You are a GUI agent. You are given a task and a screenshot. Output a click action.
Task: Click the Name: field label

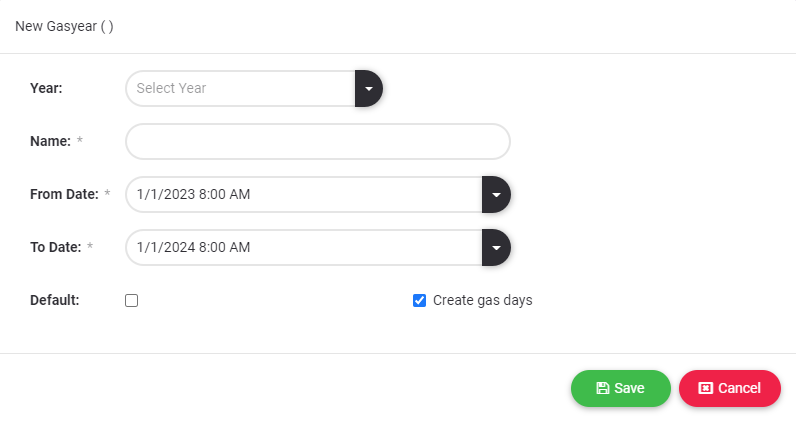point(50,141)
